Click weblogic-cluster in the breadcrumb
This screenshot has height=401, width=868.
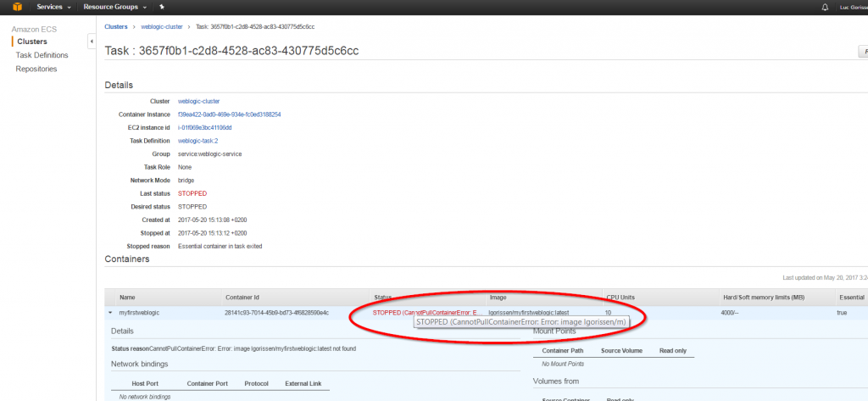163,27
